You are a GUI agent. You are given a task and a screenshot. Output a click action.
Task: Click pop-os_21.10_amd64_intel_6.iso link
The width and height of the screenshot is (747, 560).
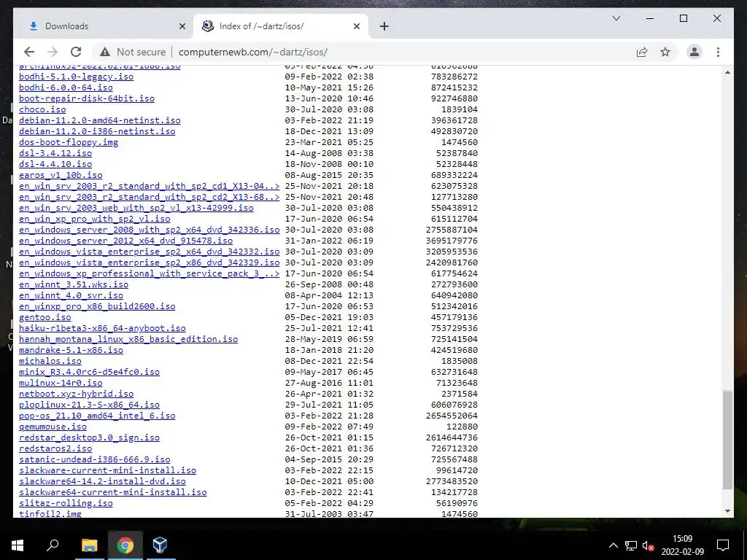point(97,416)
